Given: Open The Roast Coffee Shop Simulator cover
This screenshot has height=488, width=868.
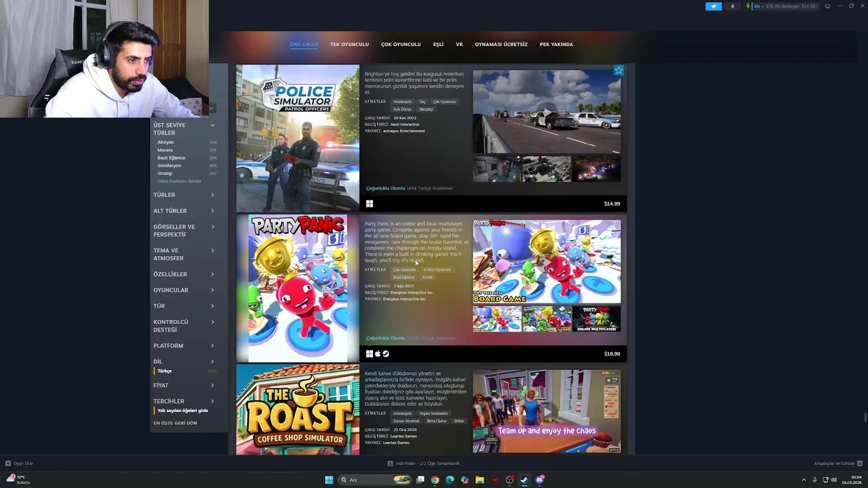Looking at the screenshot, I should click(298, 409).
